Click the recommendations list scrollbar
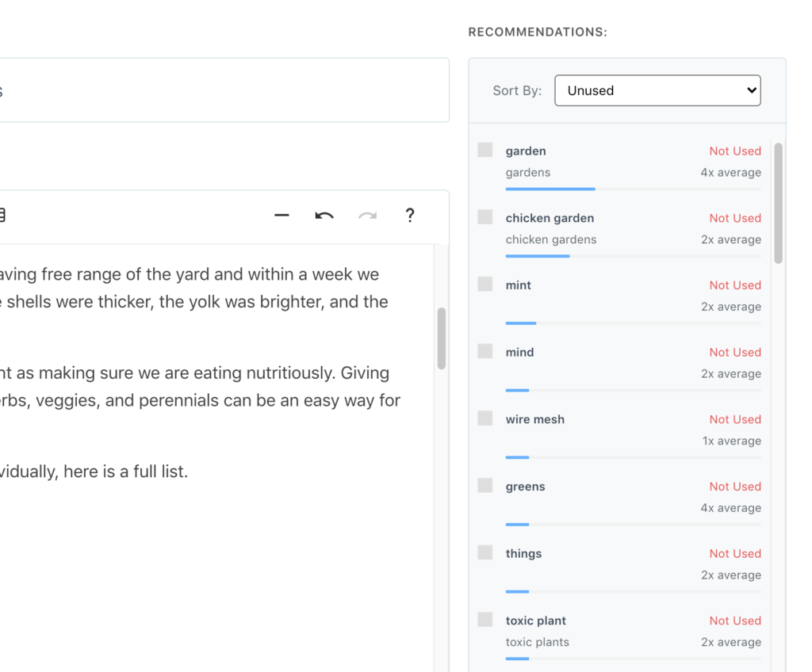This screenshot has height=672, width=812. [x=778, y=203]
